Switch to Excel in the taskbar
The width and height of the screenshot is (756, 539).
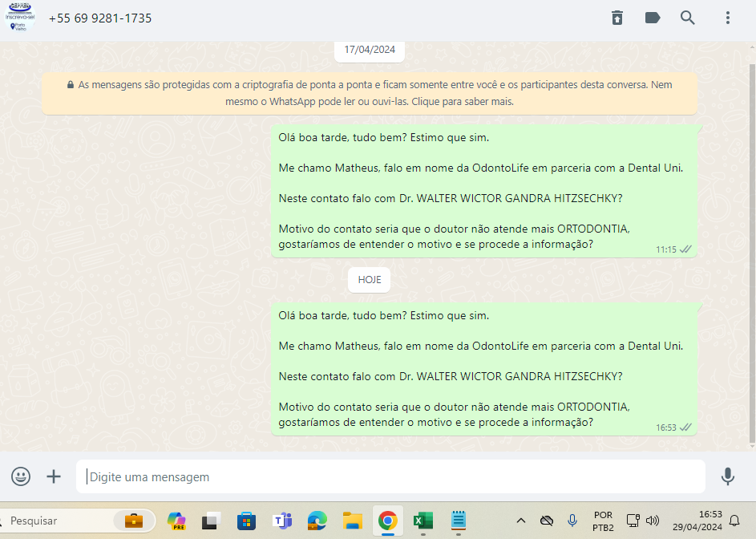422,521
